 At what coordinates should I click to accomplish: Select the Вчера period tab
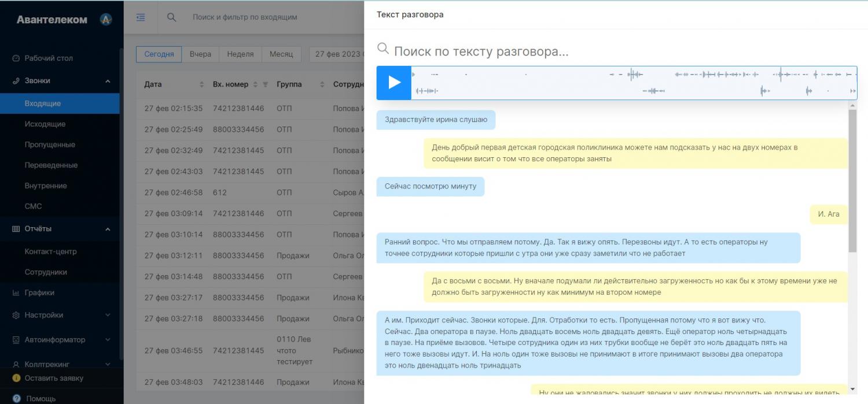pos(200,54)
